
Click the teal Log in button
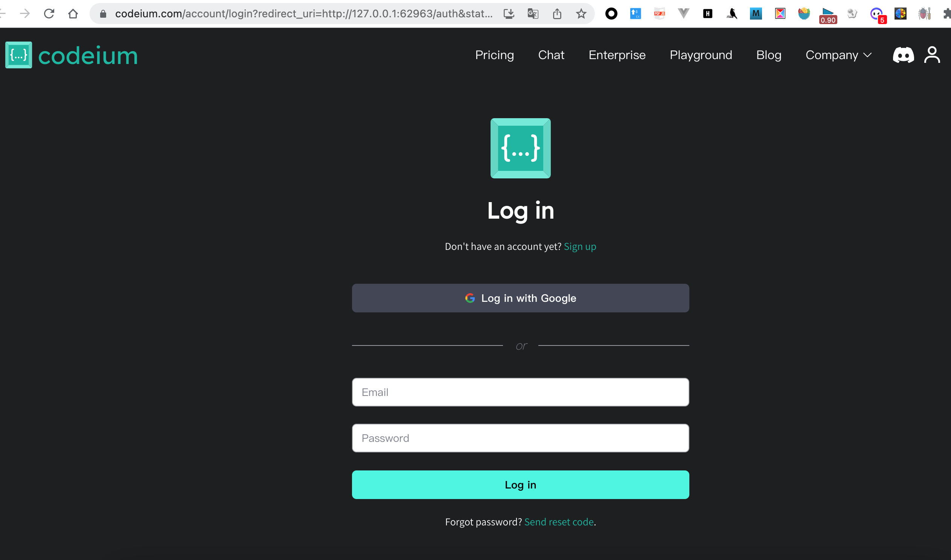tap(520, 484)
